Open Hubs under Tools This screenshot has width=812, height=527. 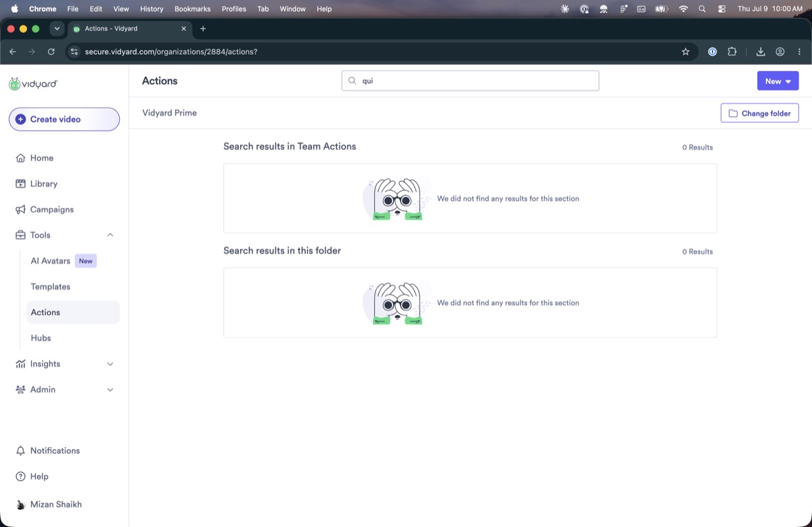coord(41,338)
